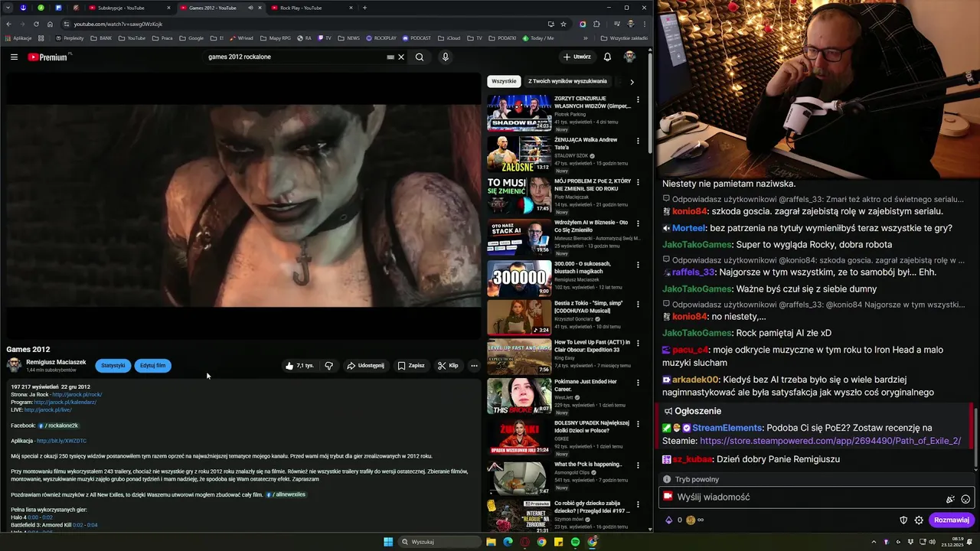Viewport: 980px width, 551px height.
Task: Select the Z Twoich wyników wyszukiwania chip
Action: (x=567, y=81)
